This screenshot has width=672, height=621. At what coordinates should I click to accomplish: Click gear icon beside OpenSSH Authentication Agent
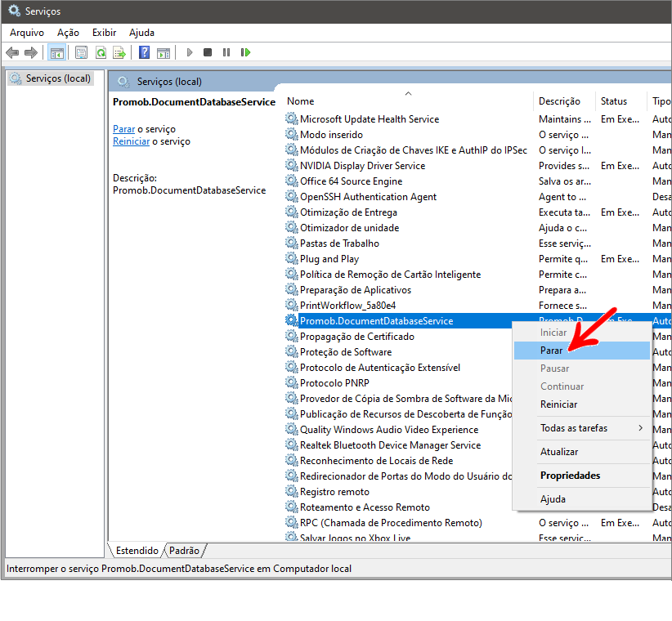[x=291, y=197]
